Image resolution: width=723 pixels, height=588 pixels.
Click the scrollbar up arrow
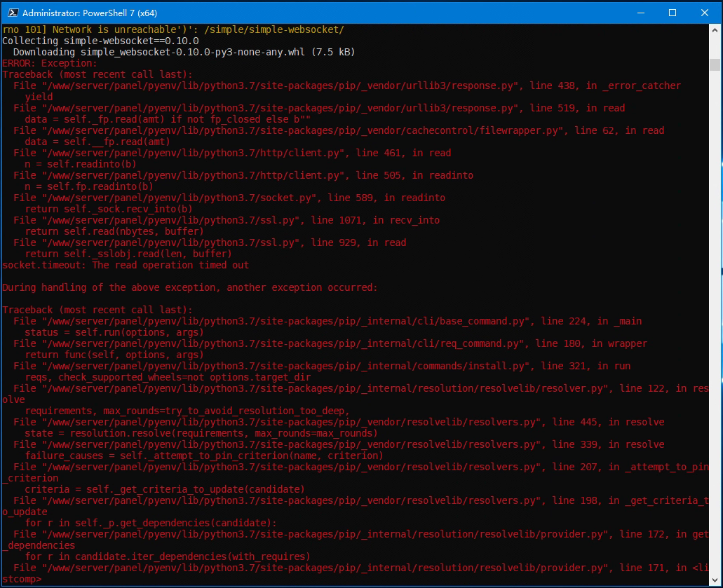(x=715, y=30)
